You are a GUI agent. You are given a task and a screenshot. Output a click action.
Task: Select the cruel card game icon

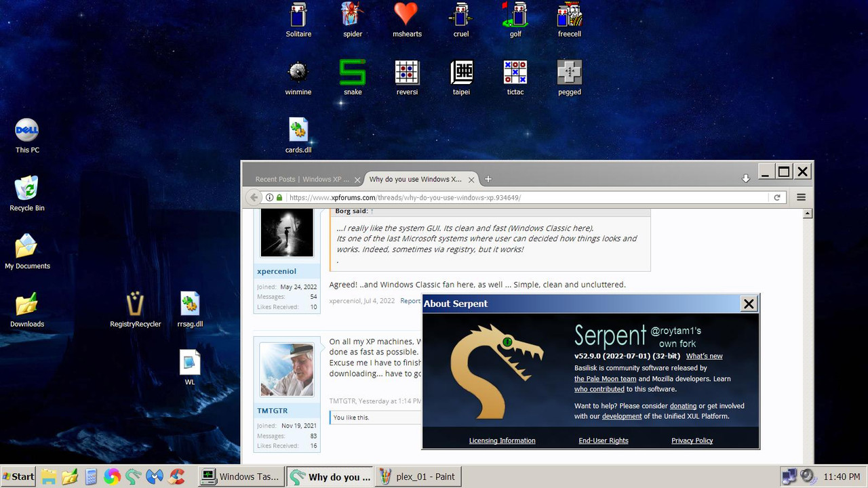pyautogui.click(x=461, y=20)
